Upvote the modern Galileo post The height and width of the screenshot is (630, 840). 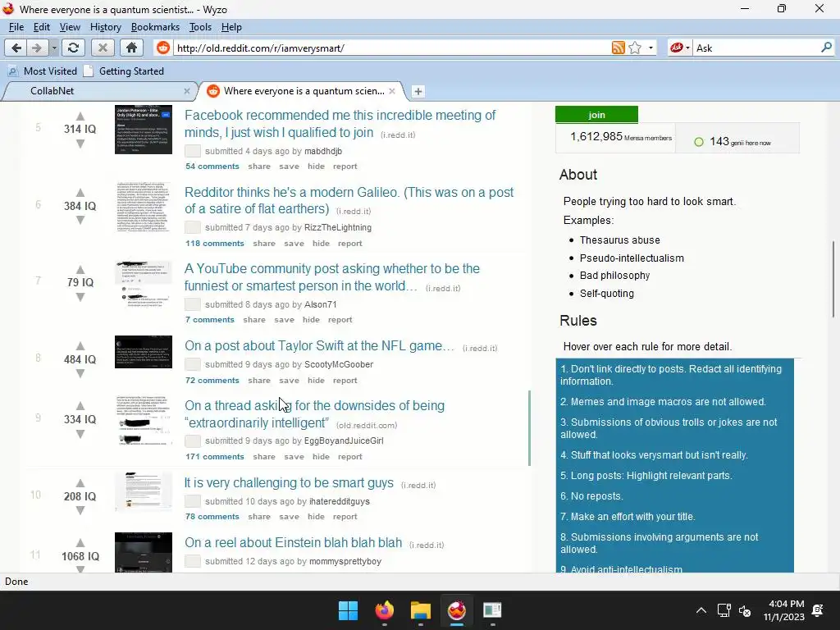[80, 192]
